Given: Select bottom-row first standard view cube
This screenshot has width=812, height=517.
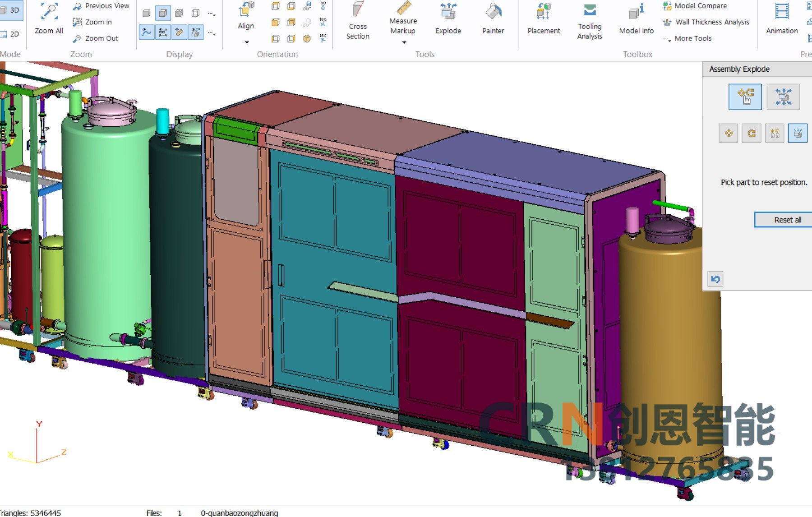Looking at the screenshot, I should [x=275, y=38].
